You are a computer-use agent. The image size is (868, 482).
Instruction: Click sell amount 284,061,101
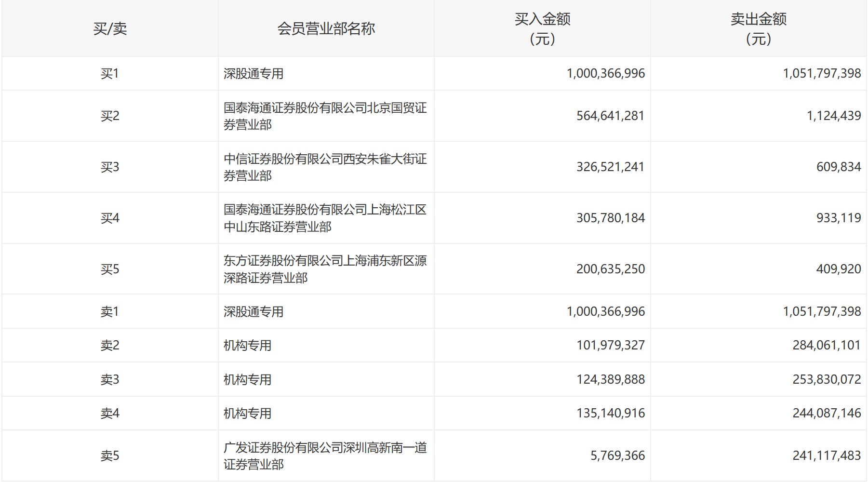tap(827, 345)
